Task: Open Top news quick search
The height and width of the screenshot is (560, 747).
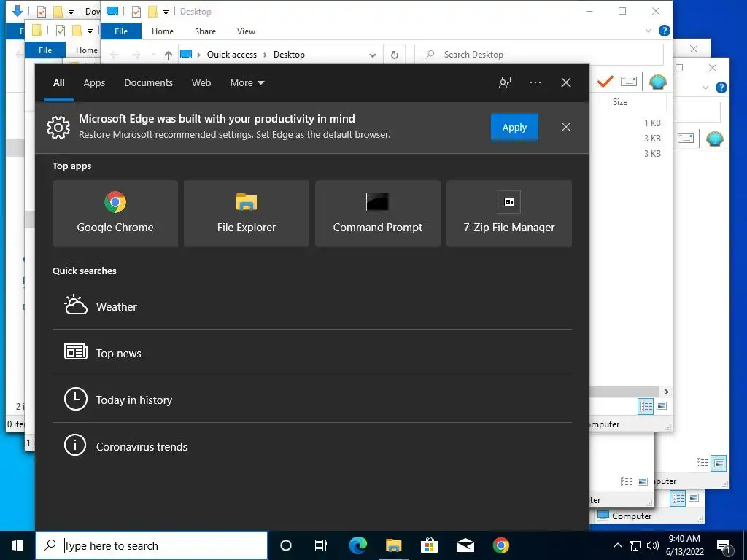Action: pyautogui.click(x=312, y=353)
